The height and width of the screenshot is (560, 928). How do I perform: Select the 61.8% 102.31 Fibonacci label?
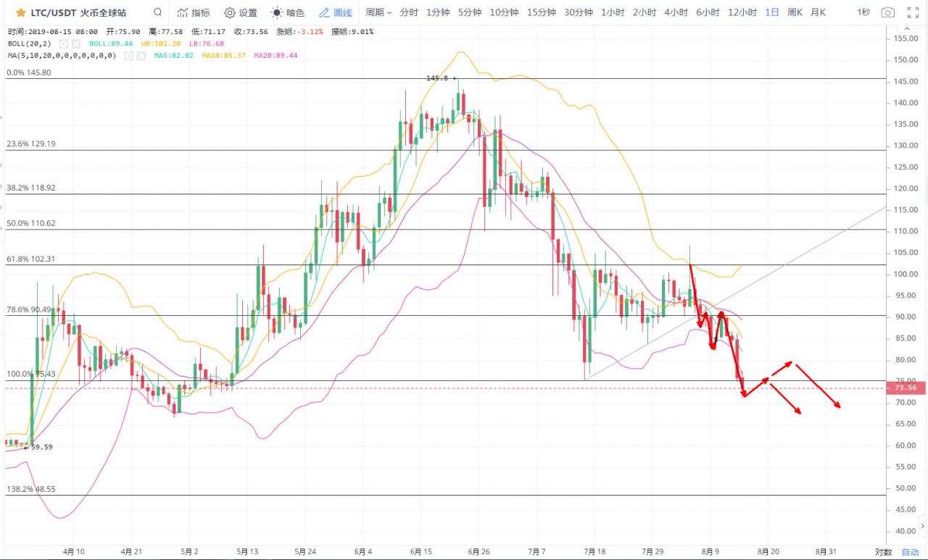(31, 259)
